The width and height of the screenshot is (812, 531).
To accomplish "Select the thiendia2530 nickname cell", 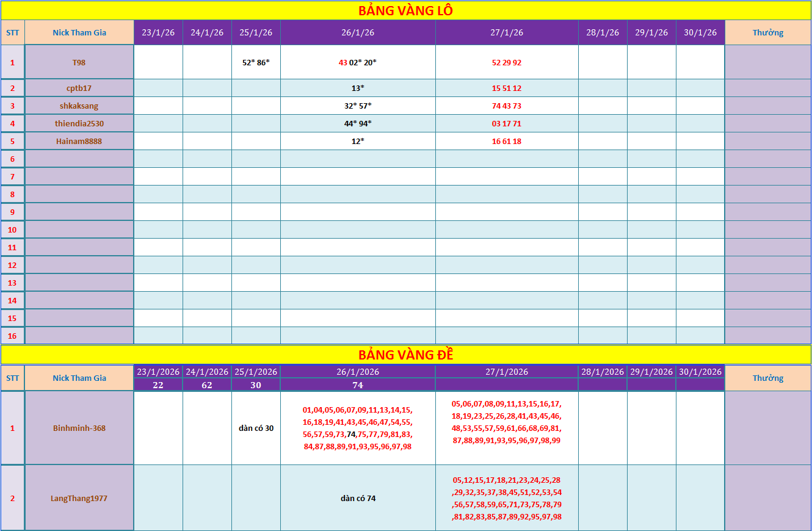I will pos(79,123).
